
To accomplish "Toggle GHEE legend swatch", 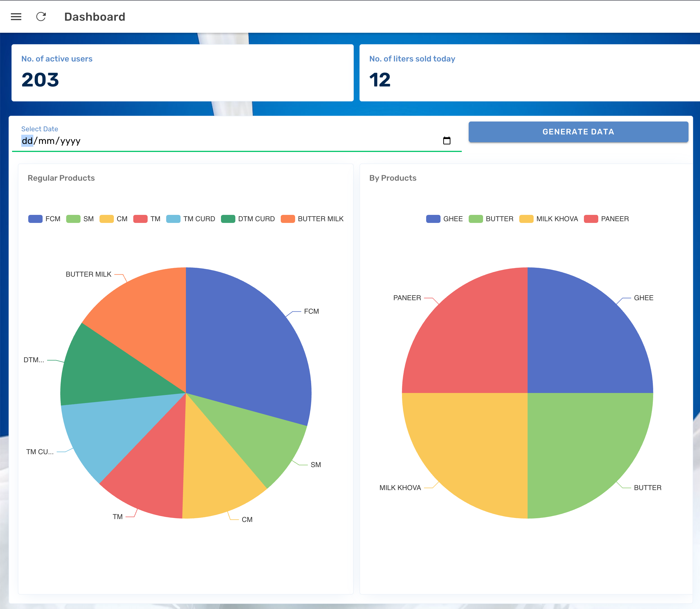I will coord(433,219).
